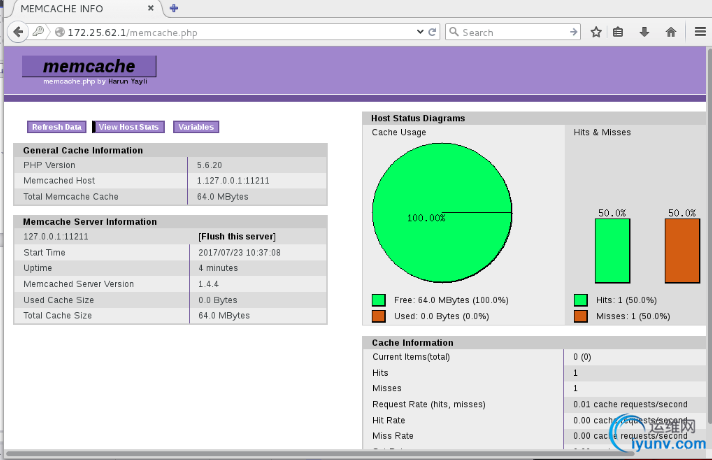Click the key icon beside the address bar
Image resolution: width=712 pixels, height=460 pixels.
tap(39, 32)
